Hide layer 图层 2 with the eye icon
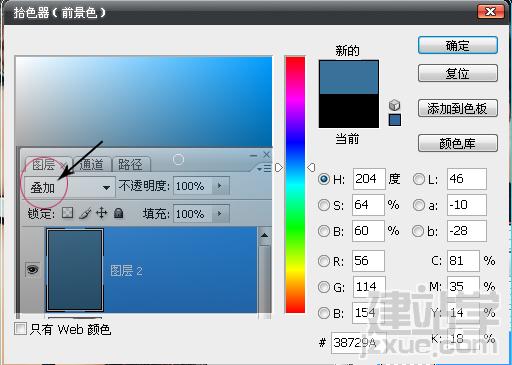This screenshot has width=512, height=365. tap(32, 269)
